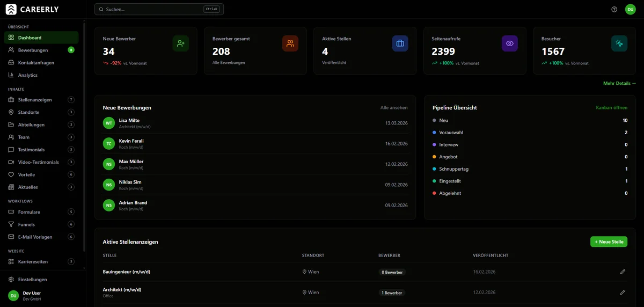Screen dimensions: 644x307
Task: Open Aktuelles in the sidebar
Action: 41,187
